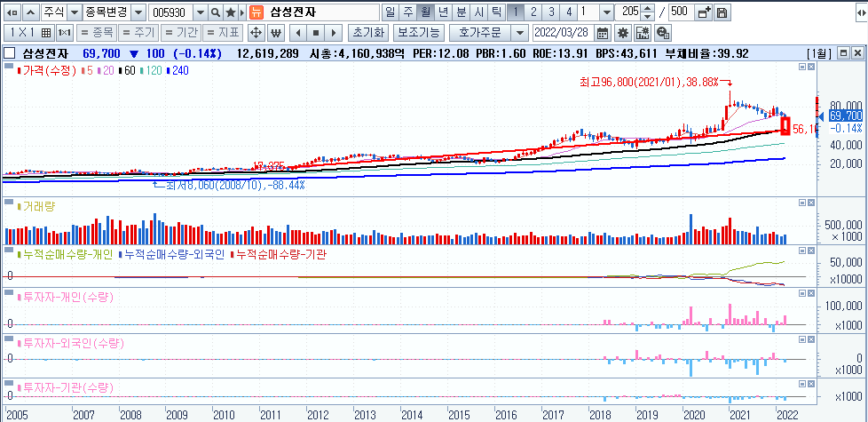
Task: Select the 월 (monthly) period tab
Action: (x=426, y=12)
